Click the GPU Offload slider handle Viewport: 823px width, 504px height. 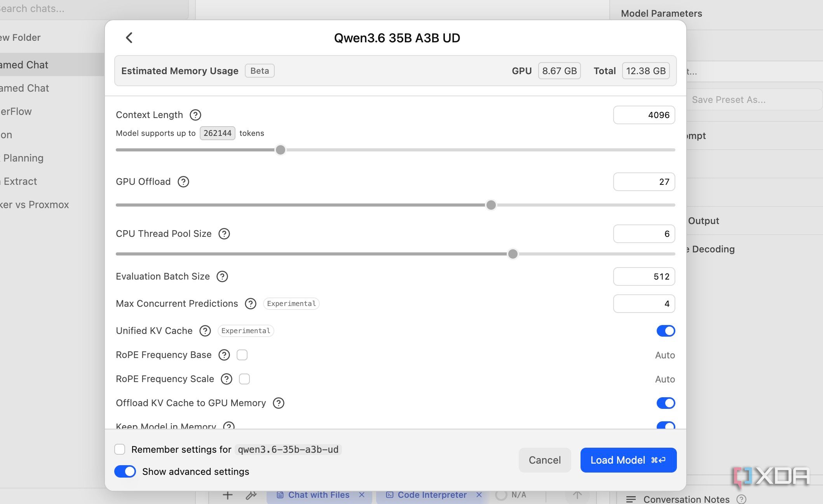[491, 205]
